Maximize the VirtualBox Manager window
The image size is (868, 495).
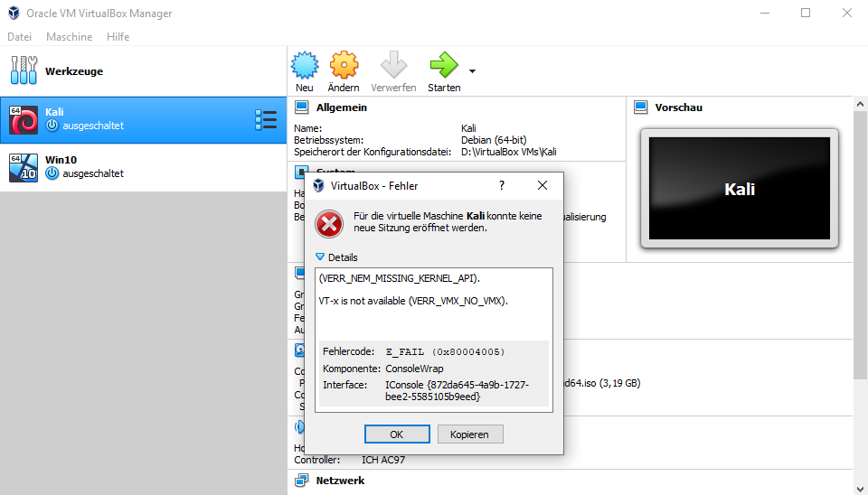point(806,13)
